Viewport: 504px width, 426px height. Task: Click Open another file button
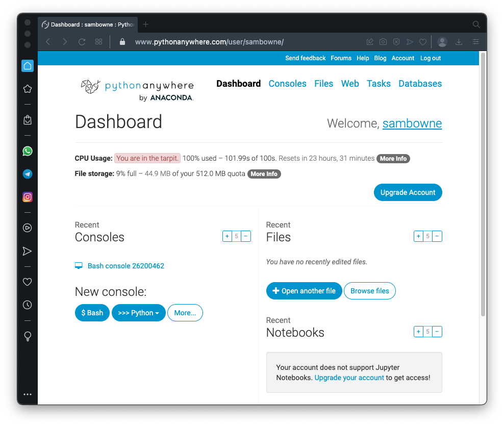(x=304, y=291)
